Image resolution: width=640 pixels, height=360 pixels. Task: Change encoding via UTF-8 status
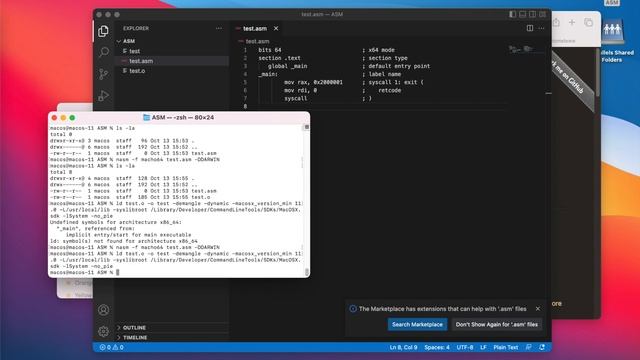[464, 347]
